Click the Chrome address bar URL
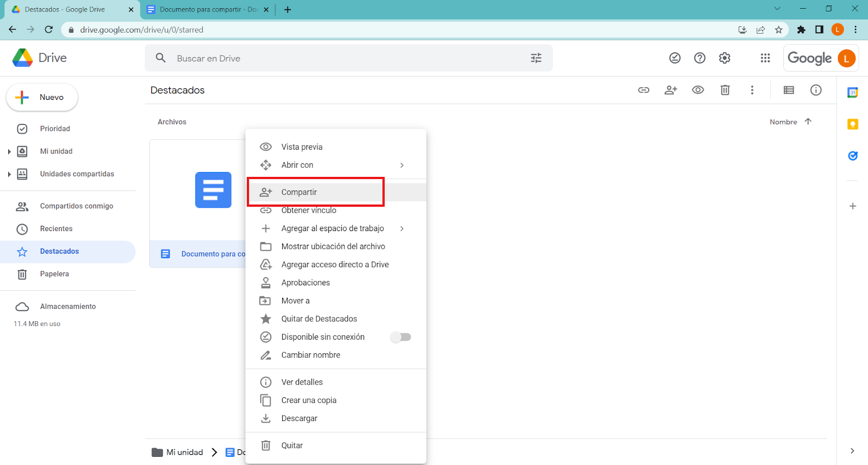868x465 pixels. point(142,30)
